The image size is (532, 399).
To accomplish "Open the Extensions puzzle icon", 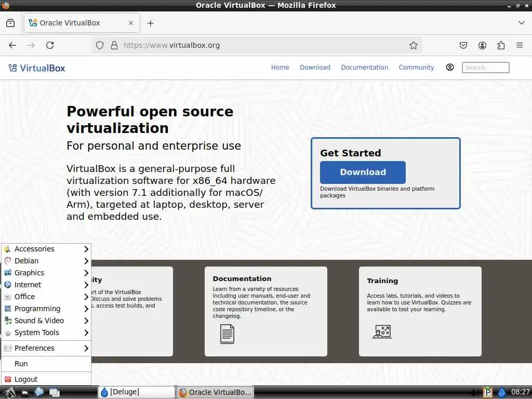I will [501, 45].
